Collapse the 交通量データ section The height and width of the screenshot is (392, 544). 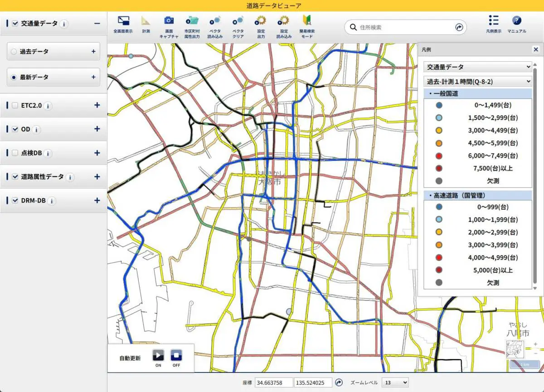[x=97, y=23]
